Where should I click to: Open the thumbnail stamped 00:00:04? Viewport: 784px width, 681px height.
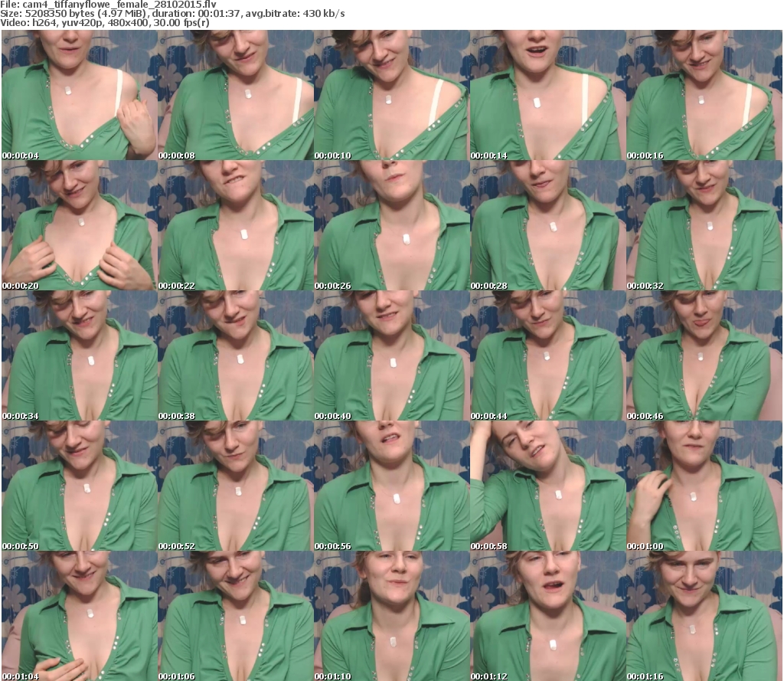(80, 95)
